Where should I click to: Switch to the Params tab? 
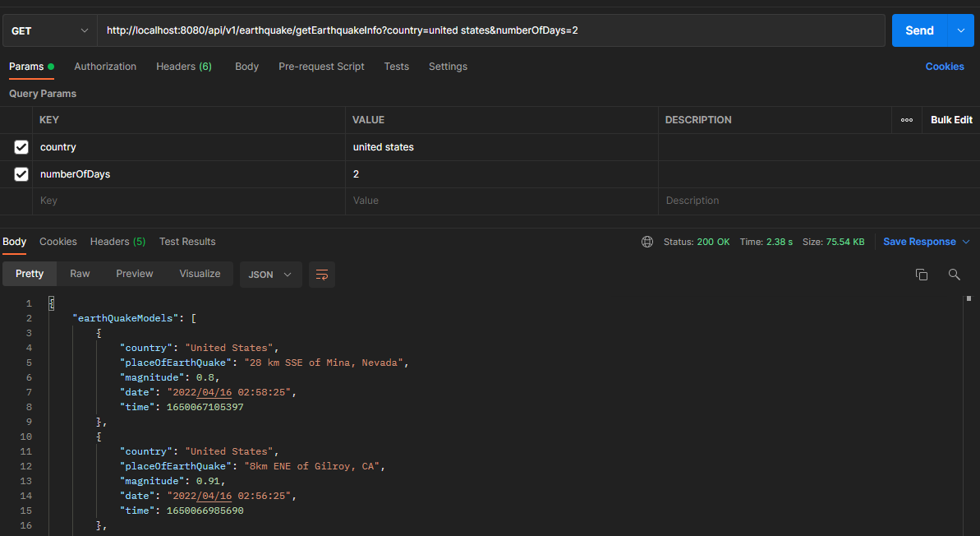tap(31, 67)
